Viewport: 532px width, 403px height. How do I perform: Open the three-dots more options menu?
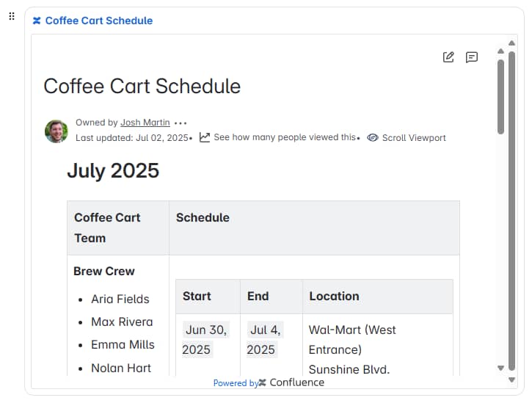pos(181,123)
